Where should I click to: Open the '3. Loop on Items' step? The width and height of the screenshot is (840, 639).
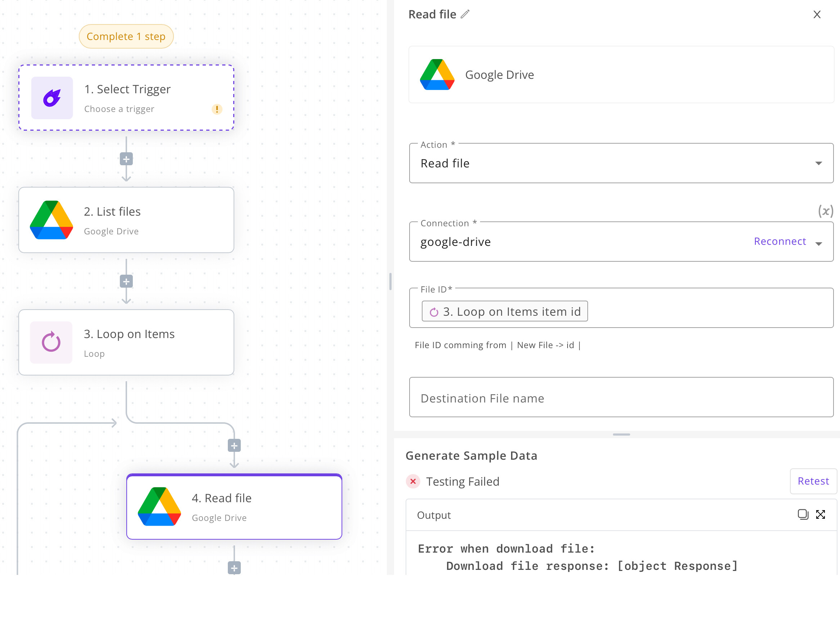pyautogui.click(x=126, y=342)
